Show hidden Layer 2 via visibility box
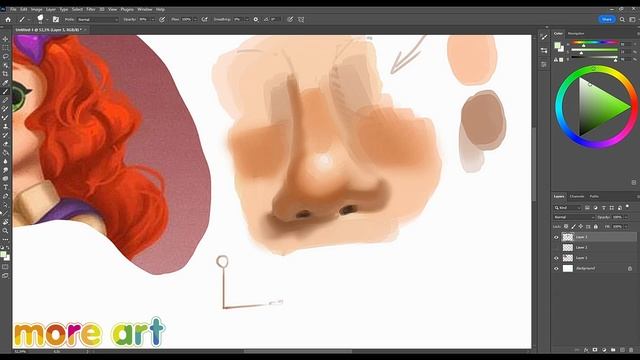Viewport: 640px width, 360px height. click(x=556, y=247)
